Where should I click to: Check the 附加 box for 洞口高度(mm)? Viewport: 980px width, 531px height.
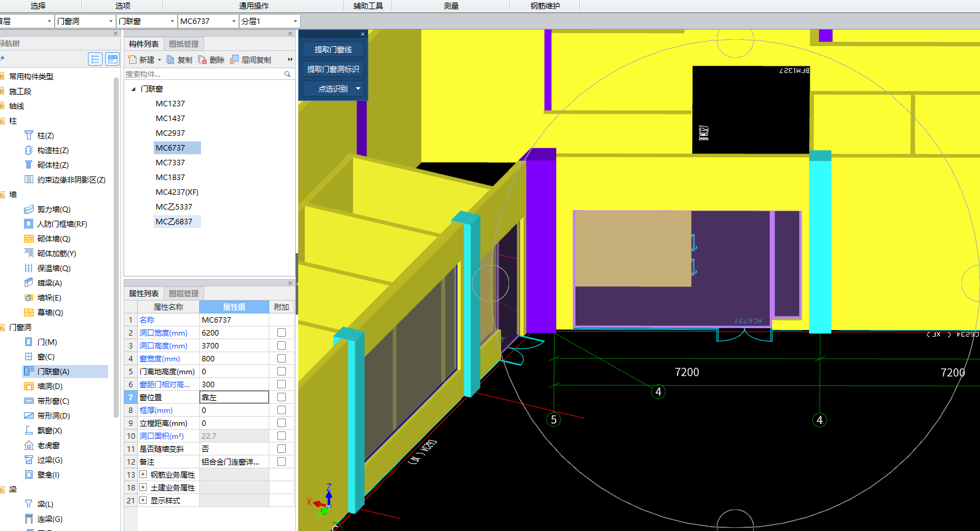pyautogui.click(x=282, y=345)
